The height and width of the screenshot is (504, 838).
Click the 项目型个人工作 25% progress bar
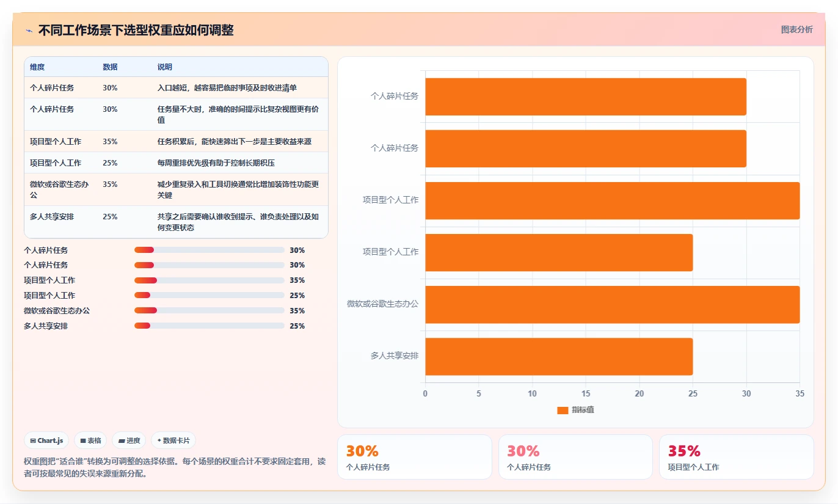(x=209, y=296)
